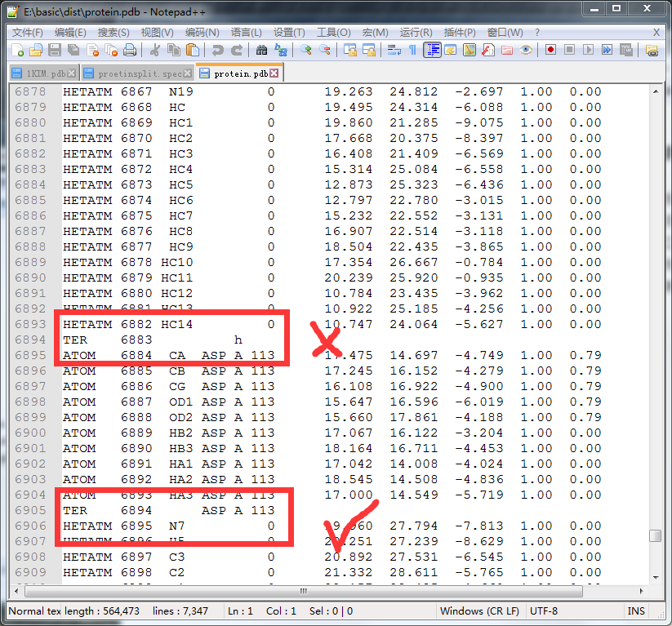Toggle show all characters pilcrow button
Screen dimensions: 672x626
point(412,51)
